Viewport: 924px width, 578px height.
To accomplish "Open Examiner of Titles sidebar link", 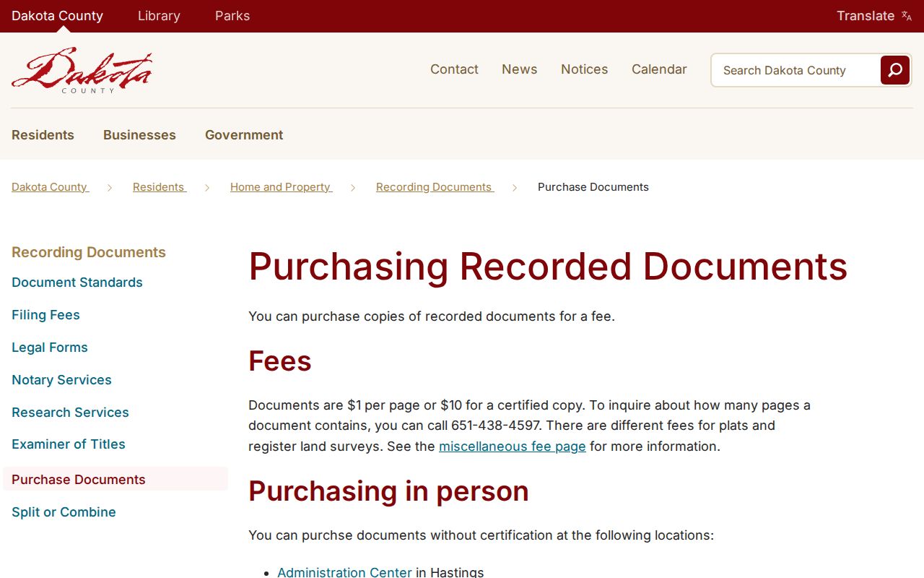I will pos(69,444).
